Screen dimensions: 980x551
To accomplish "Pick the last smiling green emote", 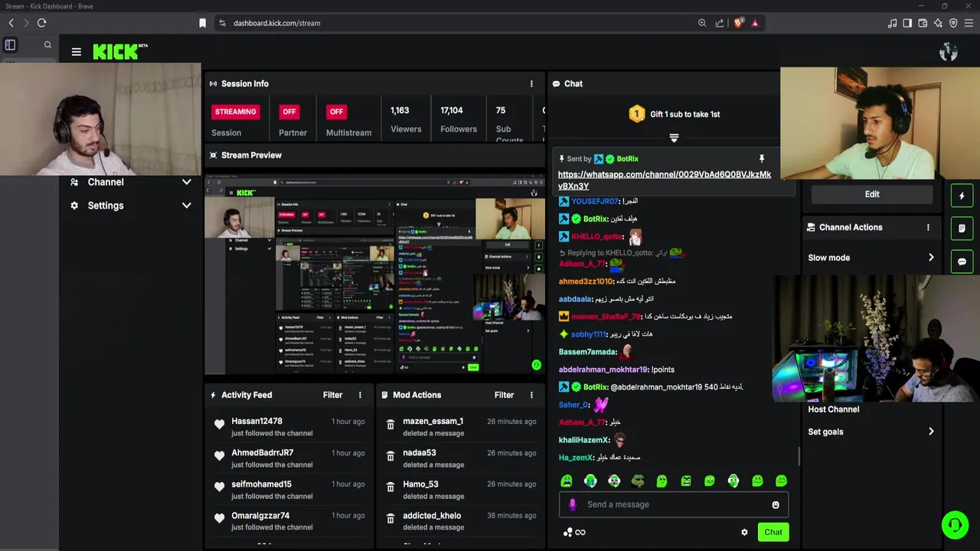I will coord(781,481).
